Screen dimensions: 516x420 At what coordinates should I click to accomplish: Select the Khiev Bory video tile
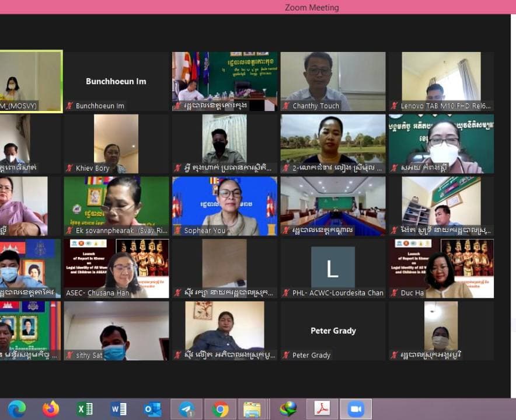click(116, 142)
